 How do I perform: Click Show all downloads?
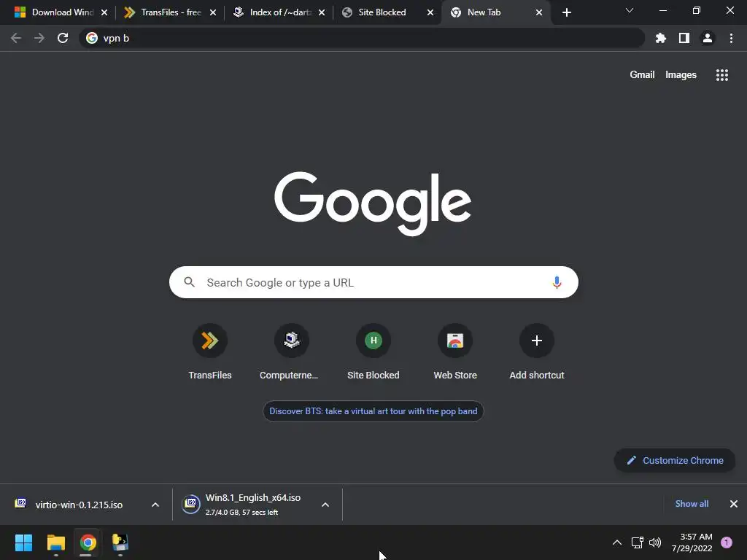point(692,504)
